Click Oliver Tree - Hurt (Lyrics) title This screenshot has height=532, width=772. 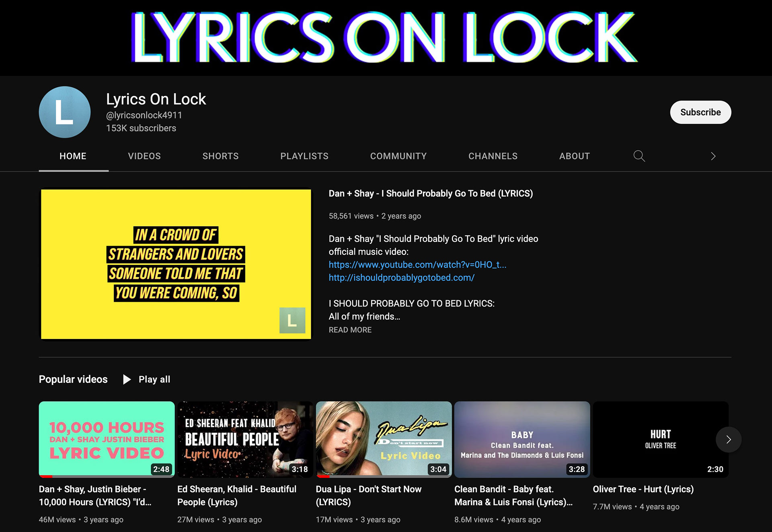643,489
